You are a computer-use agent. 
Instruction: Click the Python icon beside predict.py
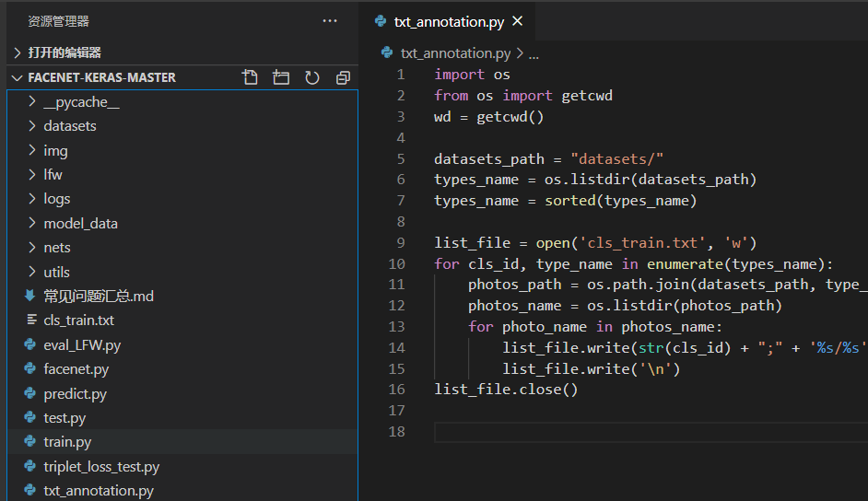pos(30,393)
